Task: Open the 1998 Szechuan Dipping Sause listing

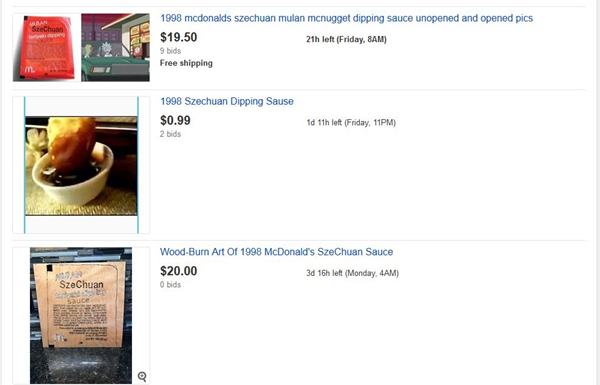Action: [227, 101]
